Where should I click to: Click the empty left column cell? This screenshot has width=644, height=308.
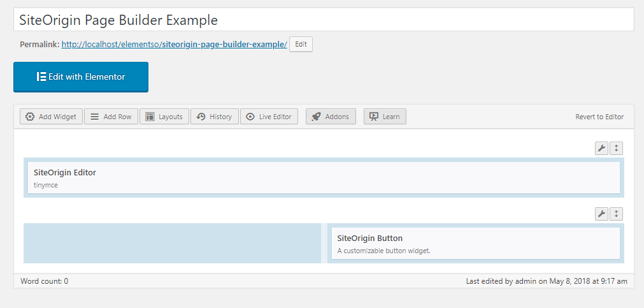(172, 243)
